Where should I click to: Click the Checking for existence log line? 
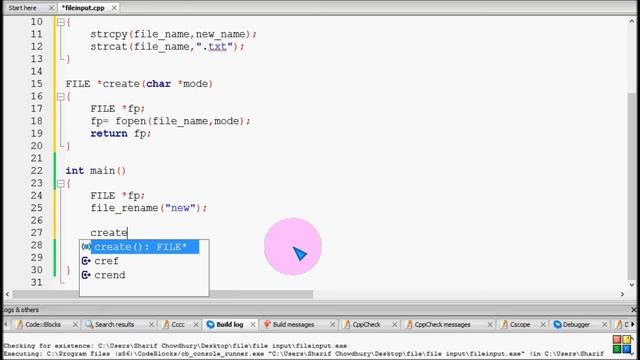point(176,346)
